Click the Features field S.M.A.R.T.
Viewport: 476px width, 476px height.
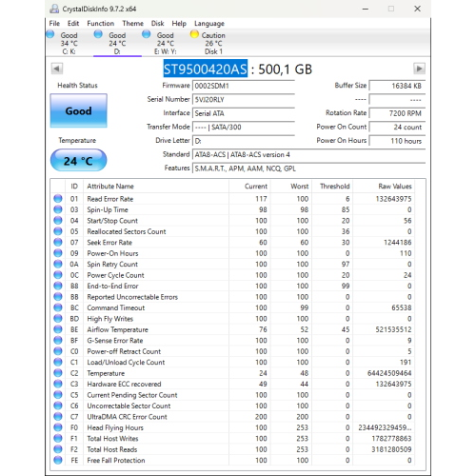tap(308, 169)
